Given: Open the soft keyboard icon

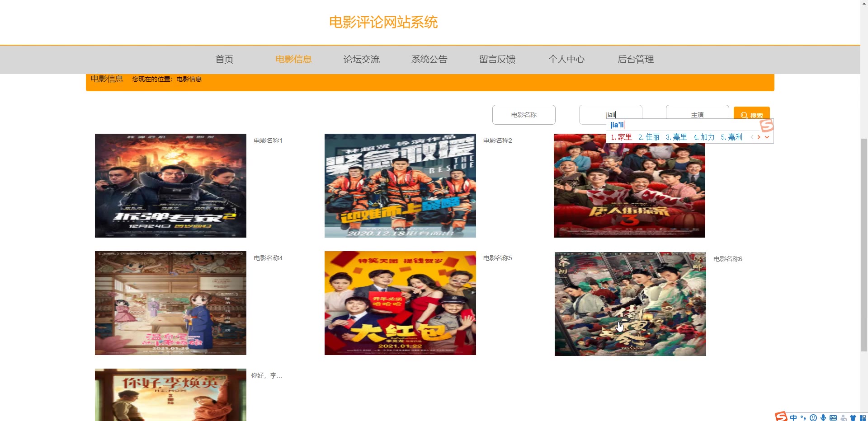Looking at the screenshot, I should (x=833, y=417).
